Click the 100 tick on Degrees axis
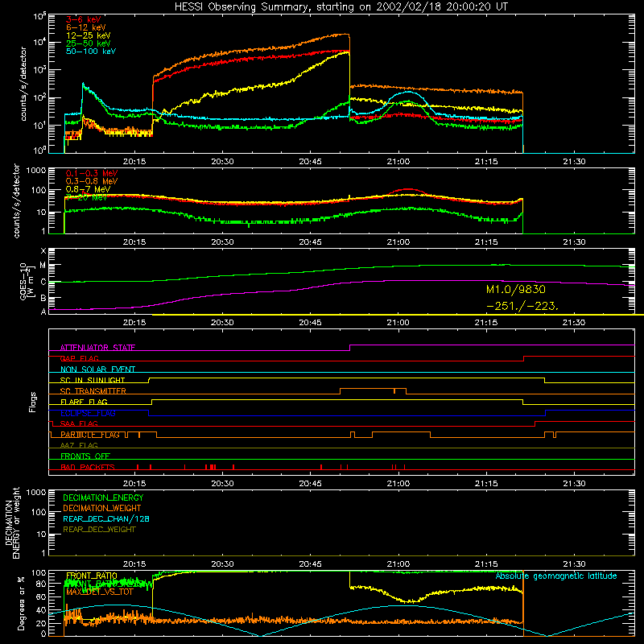Viewport: 644px width, 644px height. click(x=39, y=573)
